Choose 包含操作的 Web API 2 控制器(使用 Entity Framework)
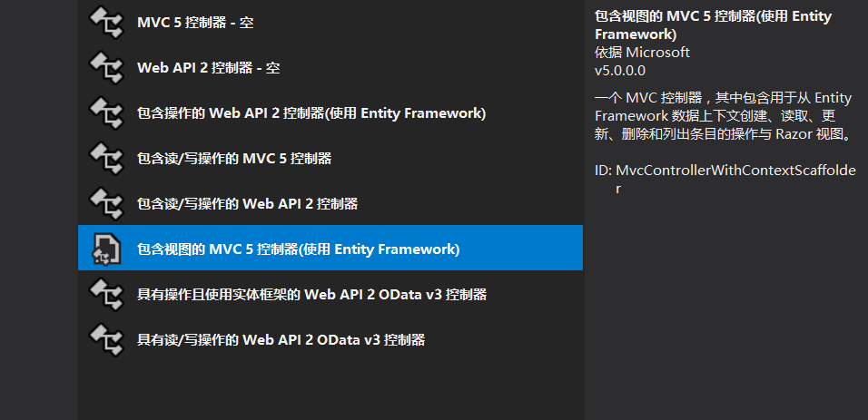This screenshot has height=420, width=868. point(311,112)
